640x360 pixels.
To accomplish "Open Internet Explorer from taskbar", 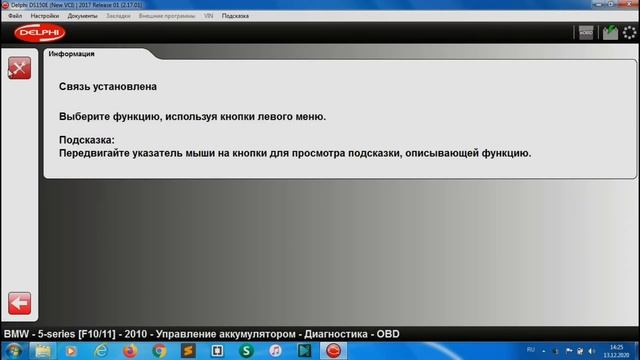I will 101,351.
